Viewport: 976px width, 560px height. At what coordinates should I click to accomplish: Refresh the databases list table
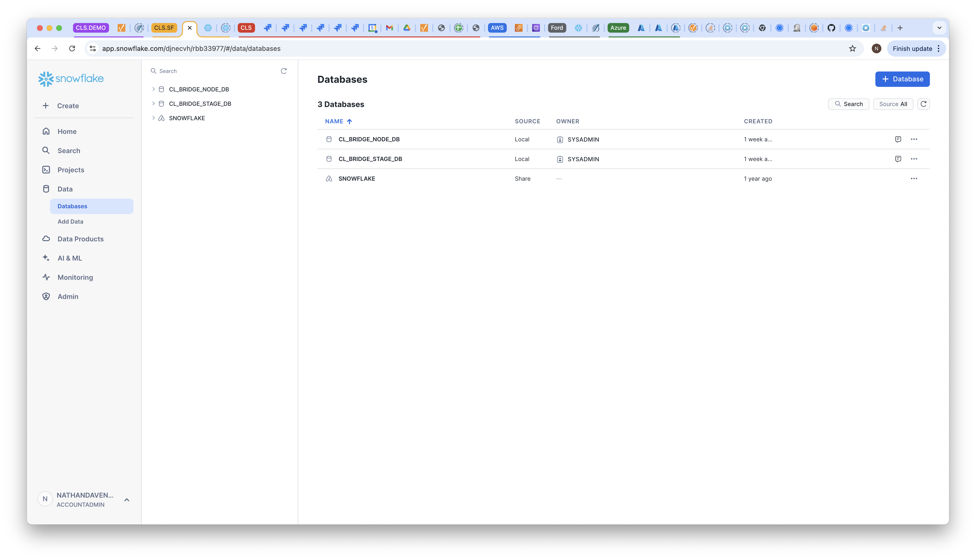923,104
